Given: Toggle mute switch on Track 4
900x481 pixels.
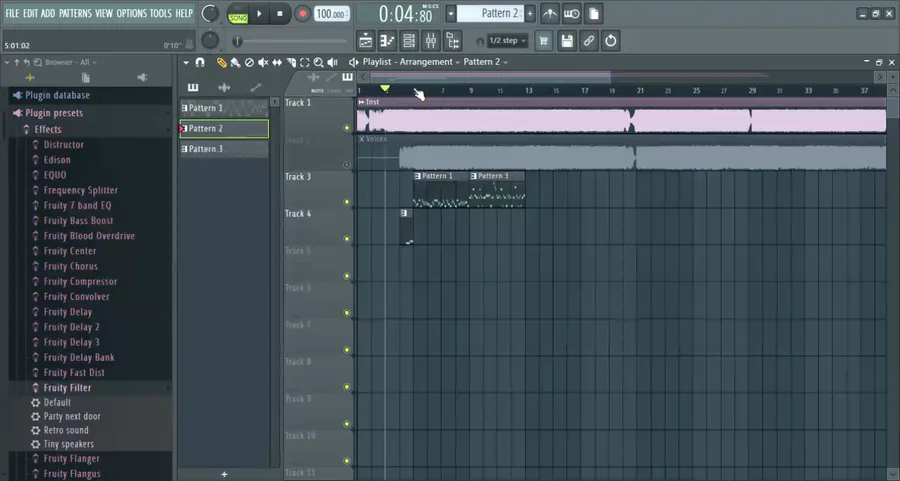Looking at the screenshot, I should click(x=347, y=239).
